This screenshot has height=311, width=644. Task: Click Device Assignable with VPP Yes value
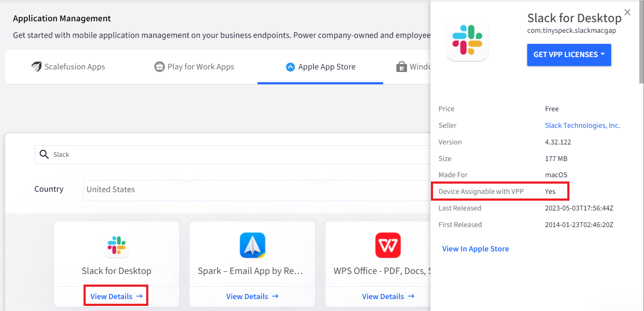(550, 192)
